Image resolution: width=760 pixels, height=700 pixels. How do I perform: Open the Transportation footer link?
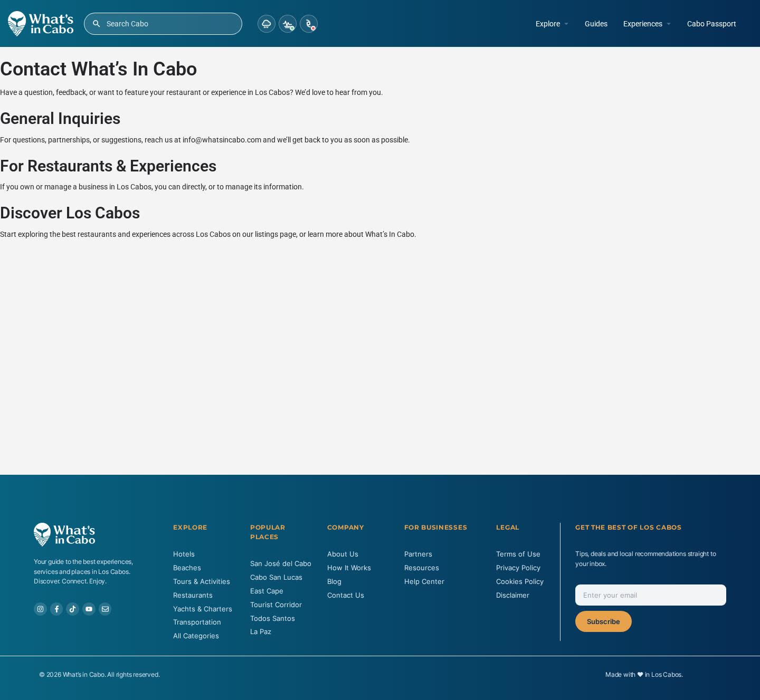[x=197, y=622]
